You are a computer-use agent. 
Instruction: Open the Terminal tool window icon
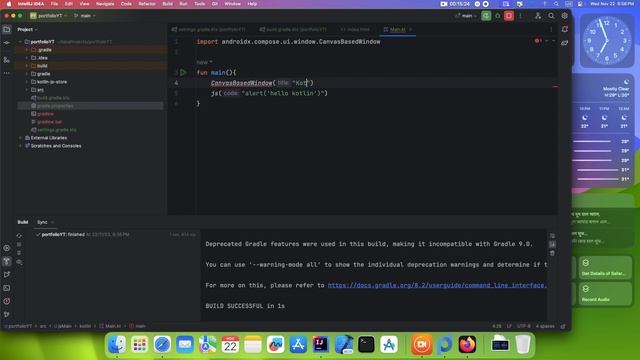(7, 288)
